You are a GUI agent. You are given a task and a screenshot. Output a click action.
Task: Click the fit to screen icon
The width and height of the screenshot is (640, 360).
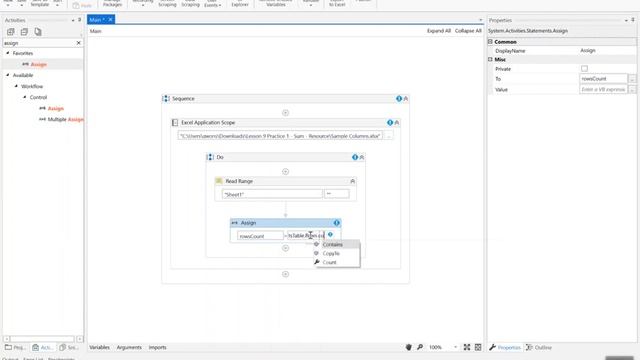(x=467, y=347)
